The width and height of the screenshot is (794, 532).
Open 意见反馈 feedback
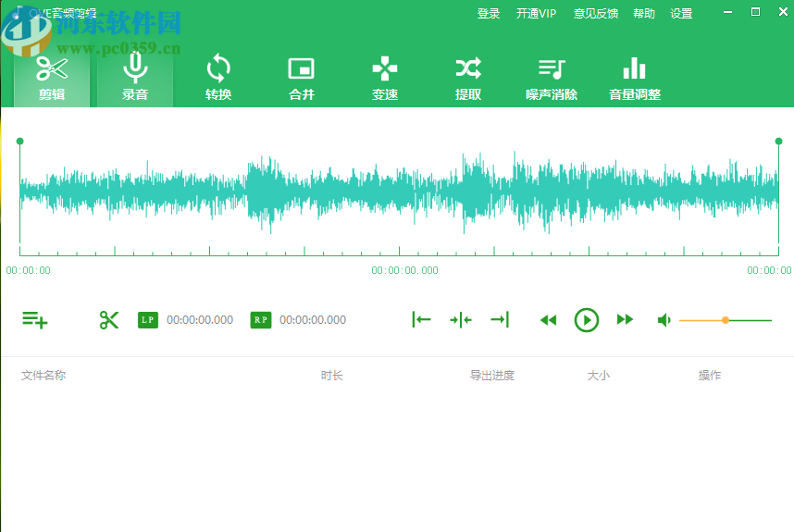tap(596, 14)
